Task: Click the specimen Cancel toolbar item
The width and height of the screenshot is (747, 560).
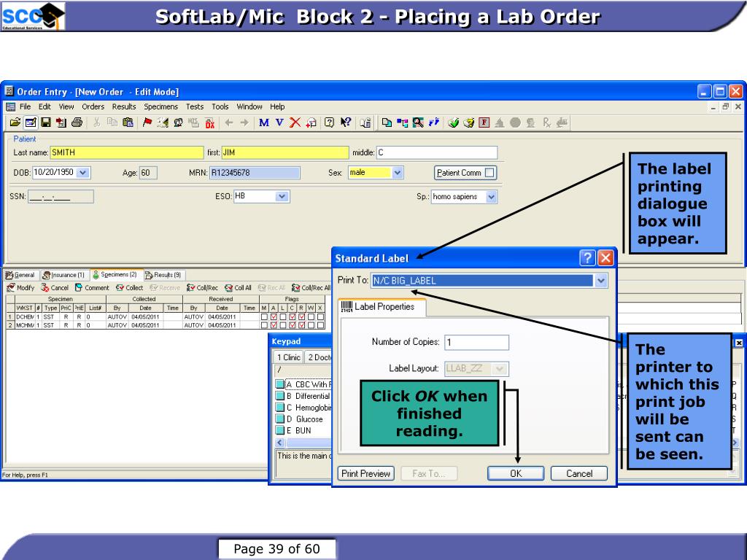Action: (x=55, y=287)
